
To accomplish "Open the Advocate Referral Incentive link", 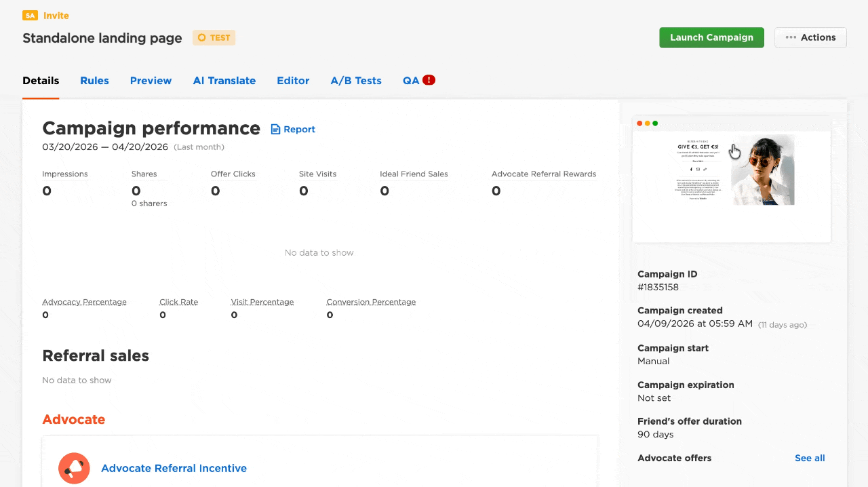I will [x=174, y=468].
